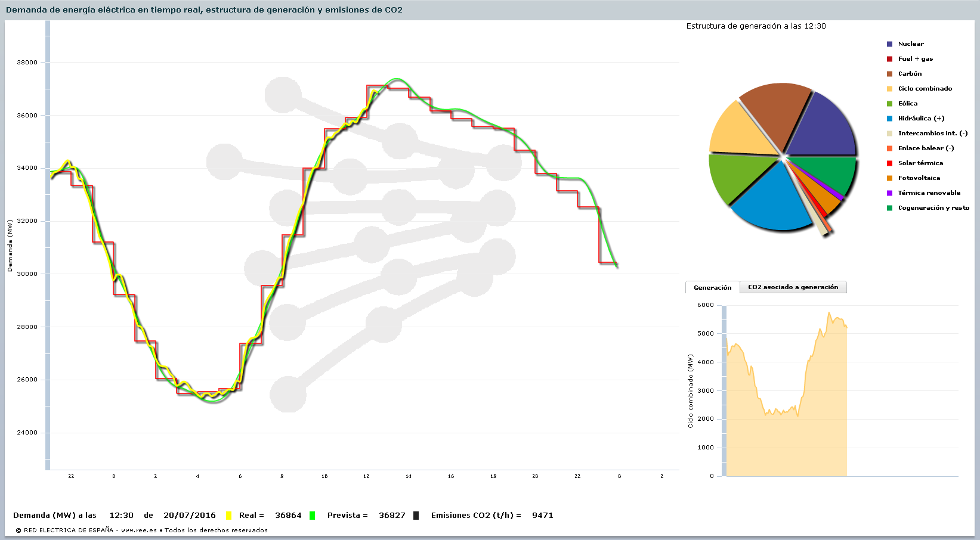The image size is (980, 540).
Task: Click the Cogeneración y resto legend label
Action: tap(933, 208)
